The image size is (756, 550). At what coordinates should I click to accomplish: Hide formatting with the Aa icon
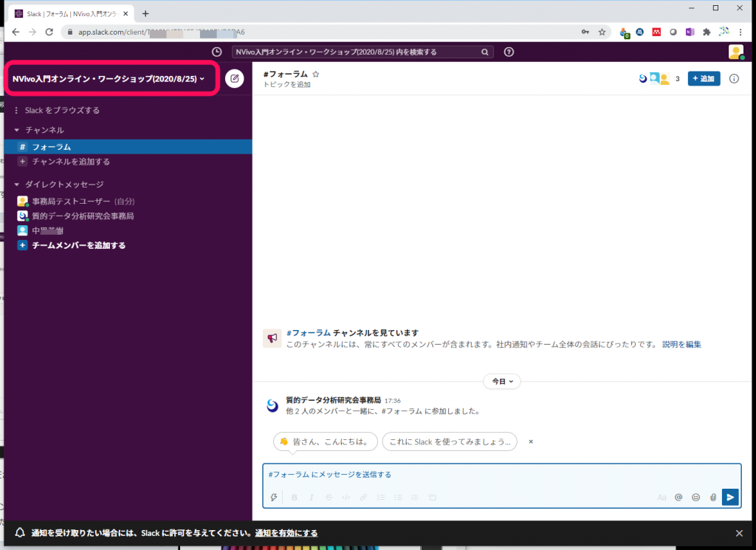(x=661, y=498)
